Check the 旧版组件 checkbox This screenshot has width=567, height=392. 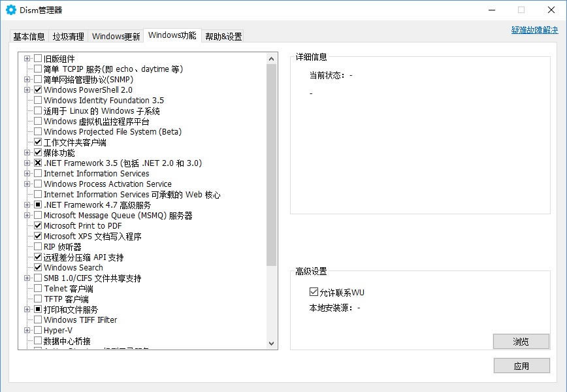tap(38, 58)
